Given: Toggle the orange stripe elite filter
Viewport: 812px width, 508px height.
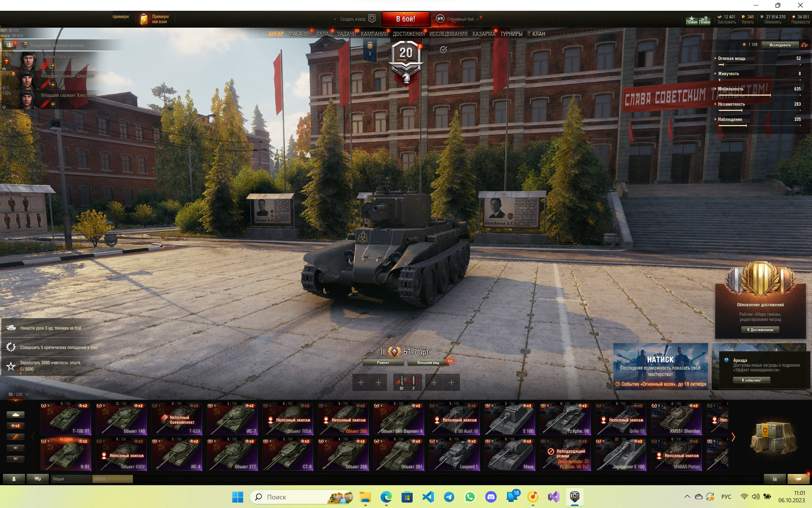Looking at the screenshot, I should pyautogui.click(x=16, y=437).
